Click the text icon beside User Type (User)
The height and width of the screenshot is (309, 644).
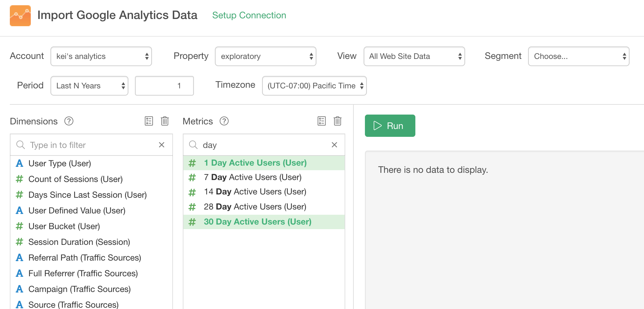tap(20, 163)
